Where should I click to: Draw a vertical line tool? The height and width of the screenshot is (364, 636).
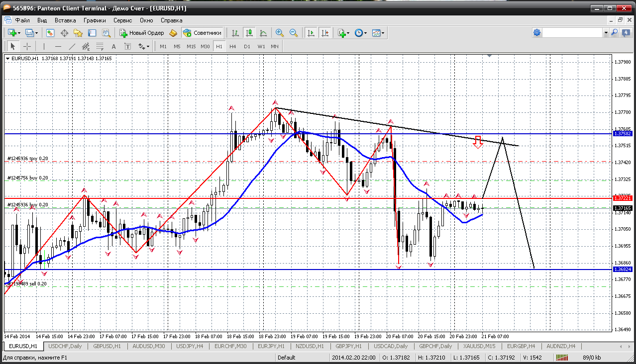tap(44, 46)
